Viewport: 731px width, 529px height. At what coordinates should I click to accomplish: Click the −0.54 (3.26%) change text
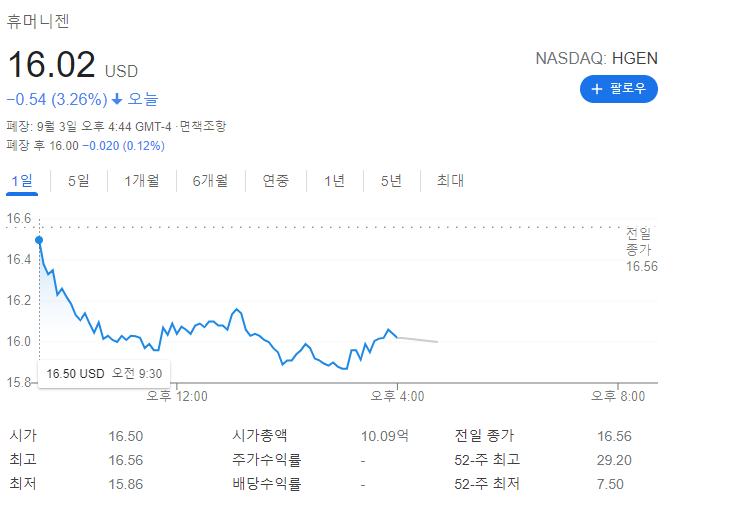57,99
